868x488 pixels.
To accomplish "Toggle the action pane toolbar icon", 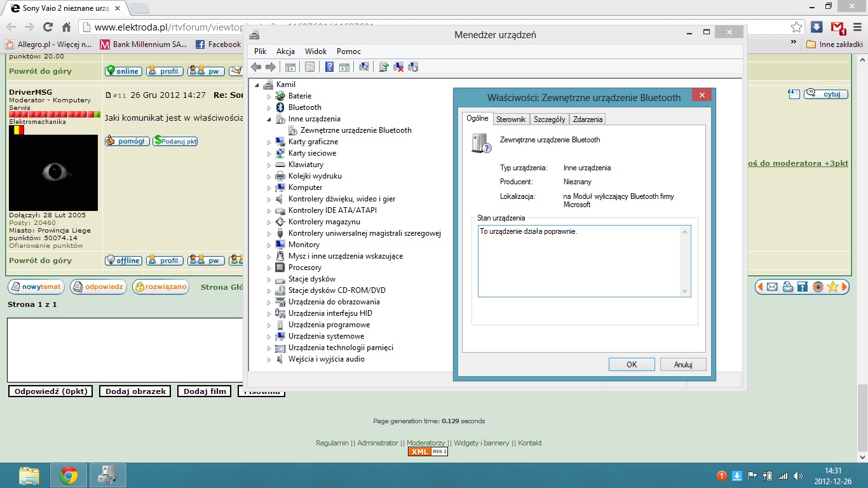I will click(x=344, y=67).
